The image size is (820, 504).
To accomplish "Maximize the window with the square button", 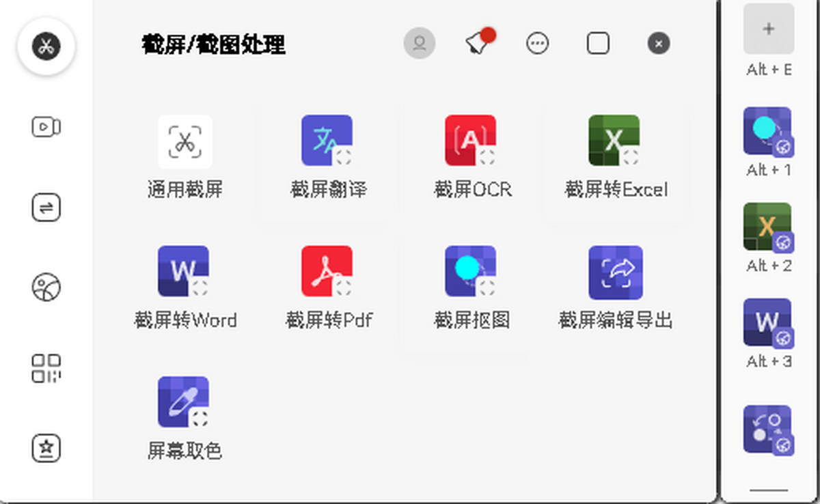I will (x=598, y=44).
